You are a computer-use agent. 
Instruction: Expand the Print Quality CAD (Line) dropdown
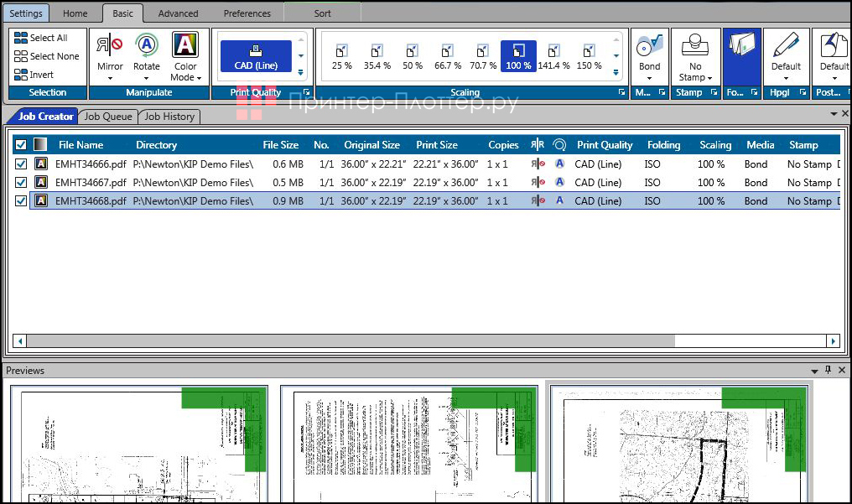(301, 73)
